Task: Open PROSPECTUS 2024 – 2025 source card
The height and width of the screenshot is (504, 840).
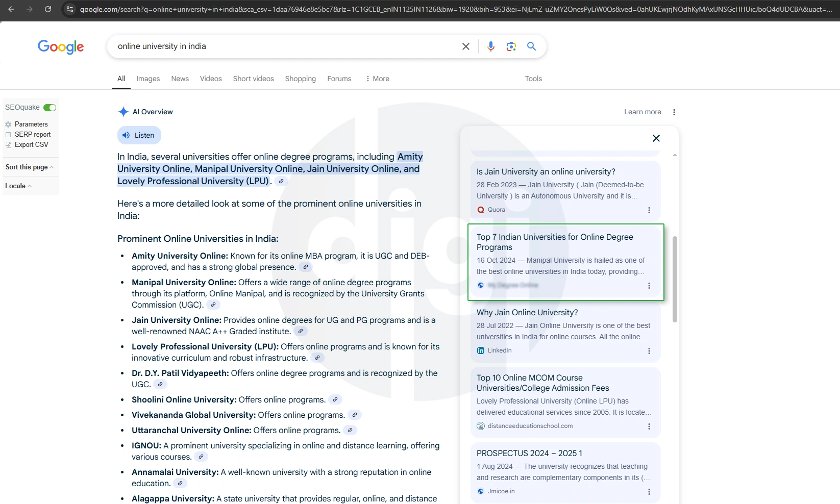Action: pos(565,472)
